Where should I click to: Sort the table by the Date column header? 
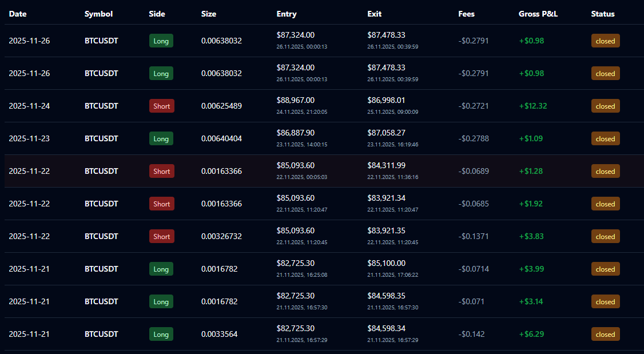[17, 14]
